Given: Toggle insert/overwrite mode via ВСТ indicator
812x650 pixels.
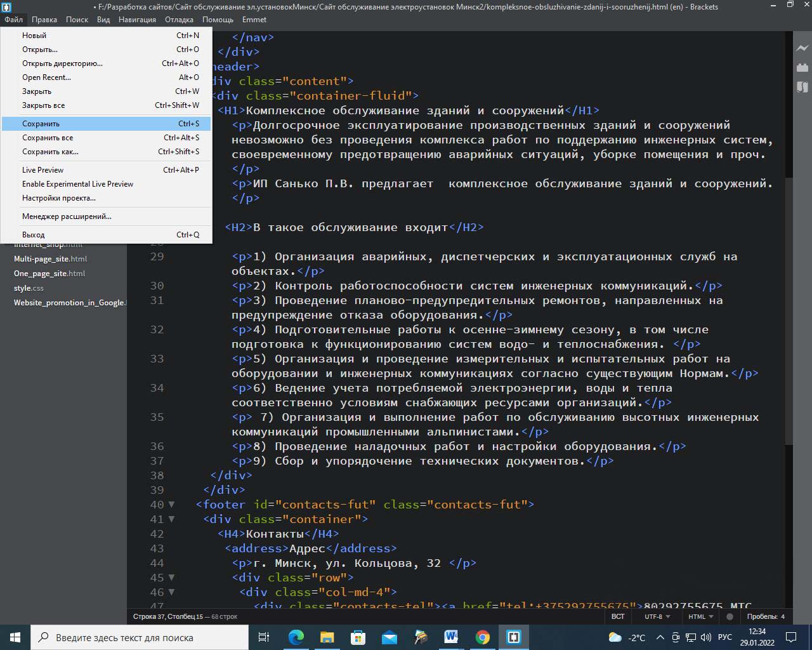Looking at the screenshot, I should click(618, 616).
